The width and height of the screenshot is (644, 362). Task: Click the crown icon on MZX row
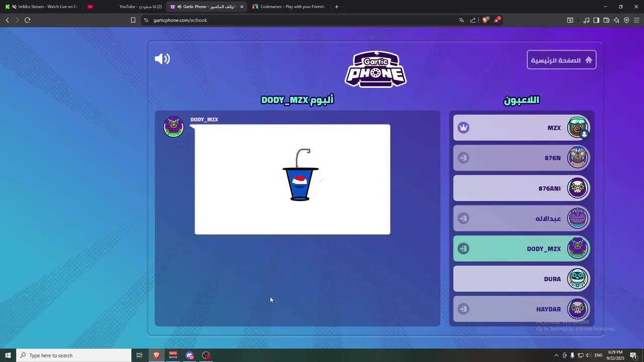(x=463, y=128)
